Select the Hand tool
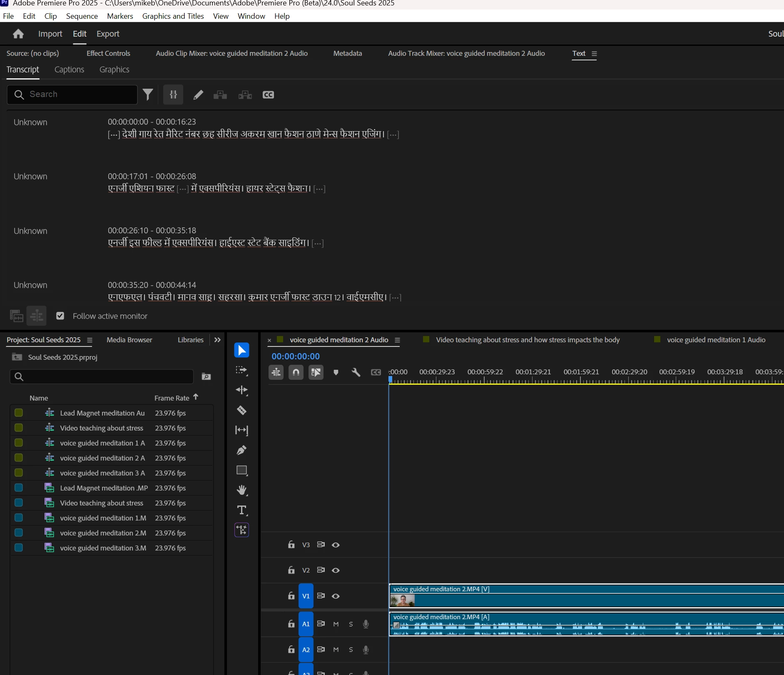 pyautogui.click(x=241, y=490)
